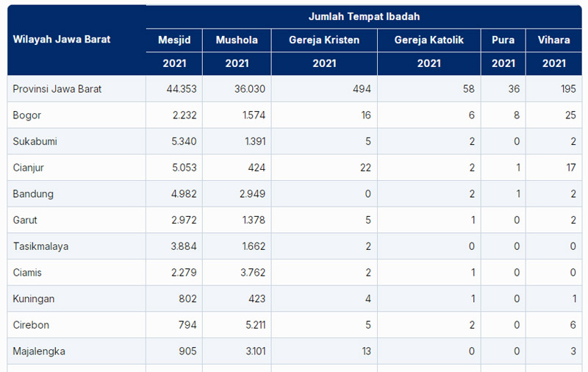Select the Vihara value 195
This screenshot has width=588, height=372.
pyautogui.click(x=566, y=89)
